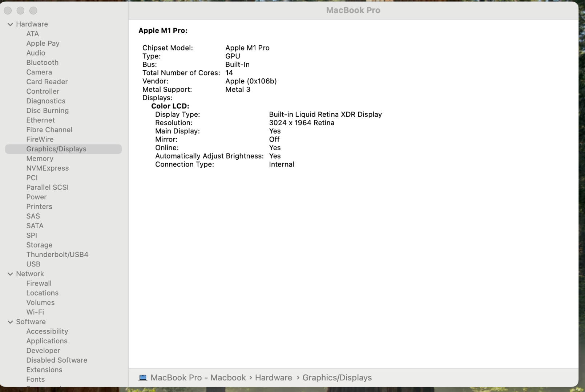Screen dimensions: 585x392
Task: Open the Thunderbolt/USB4 entry
Action: 57,254
